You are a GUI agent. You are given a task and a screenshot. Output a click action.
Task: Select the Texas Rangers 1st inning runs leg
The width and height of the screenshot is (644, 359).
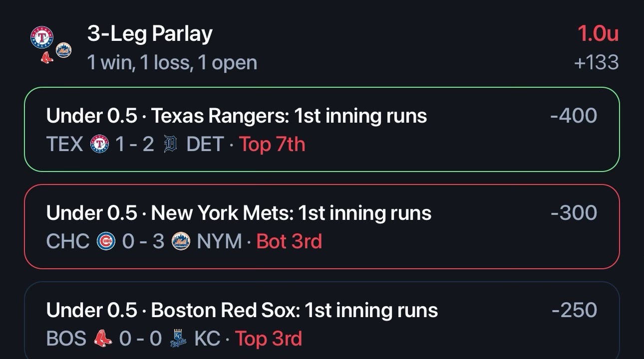[x=322, y=130]
